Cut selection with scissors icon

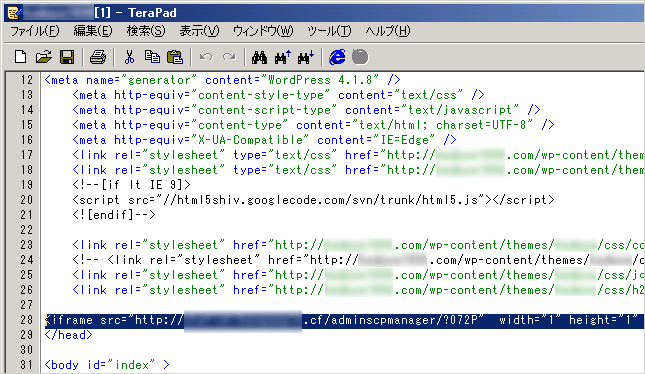point(129,57)
